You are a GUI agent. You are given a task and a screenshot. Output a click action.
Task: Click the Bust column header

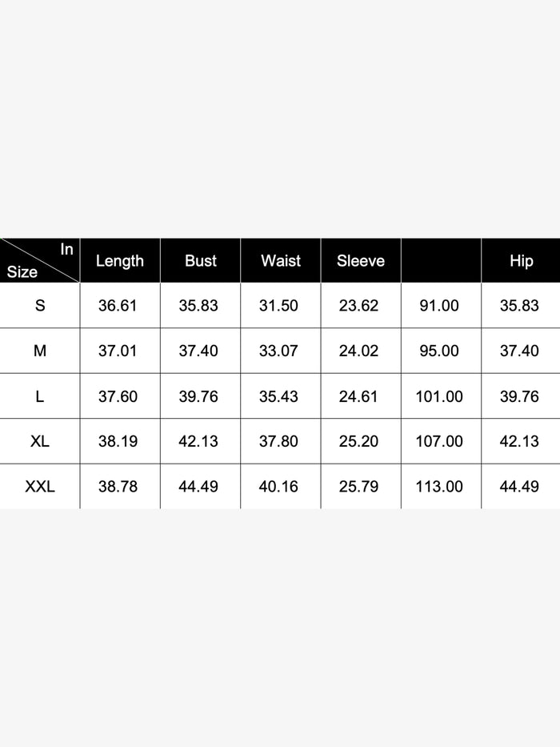click(200, 261)
